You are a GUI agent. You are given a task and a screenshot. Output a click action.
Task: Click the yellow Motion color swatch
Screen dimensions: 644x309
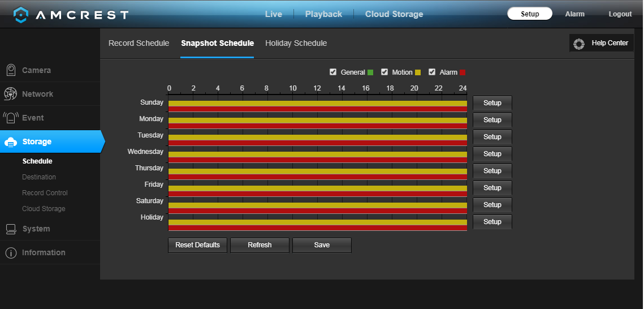click(x=418, y=73)
